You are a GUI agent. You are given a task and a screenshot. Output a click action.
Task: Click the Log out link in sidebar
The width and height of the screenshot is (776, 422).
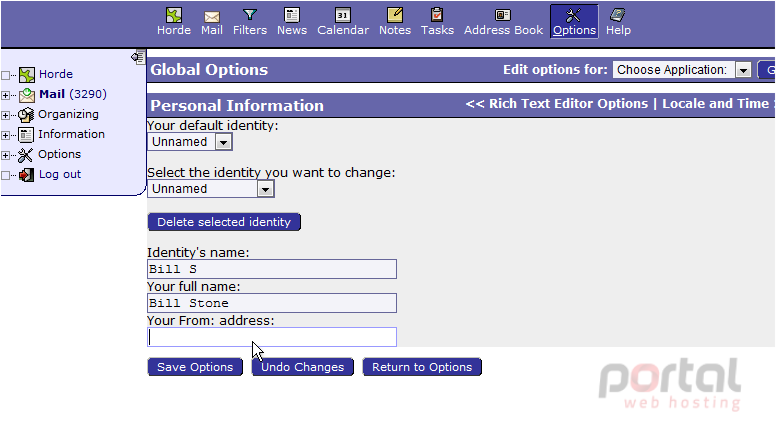point(60,175)
